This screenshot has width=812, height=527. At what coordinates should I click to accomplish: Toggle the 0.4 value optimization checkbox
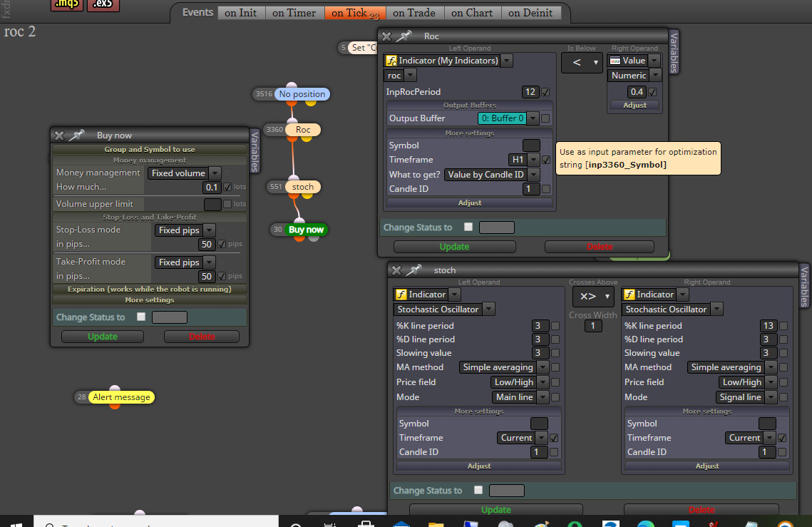coord(652,92)
